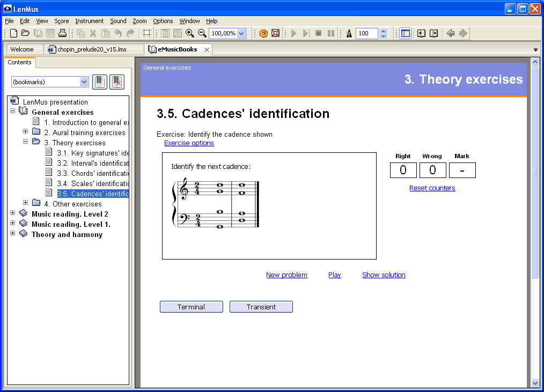
Task: Expand the Other exercises folder
Action: click(x=25, y=202)
